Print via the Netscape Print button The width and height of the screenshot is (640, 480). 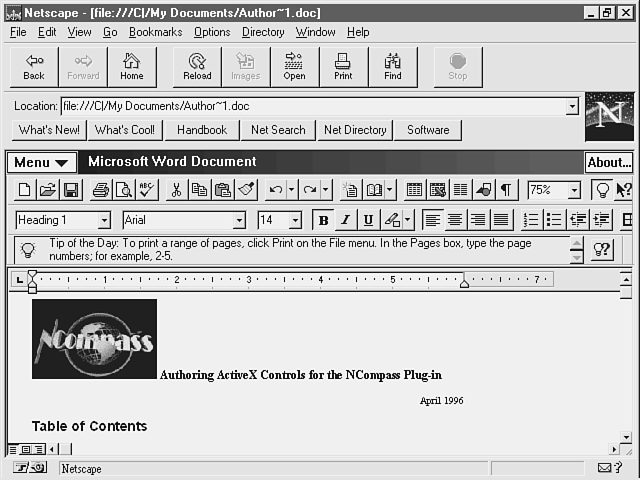[343, 67]
